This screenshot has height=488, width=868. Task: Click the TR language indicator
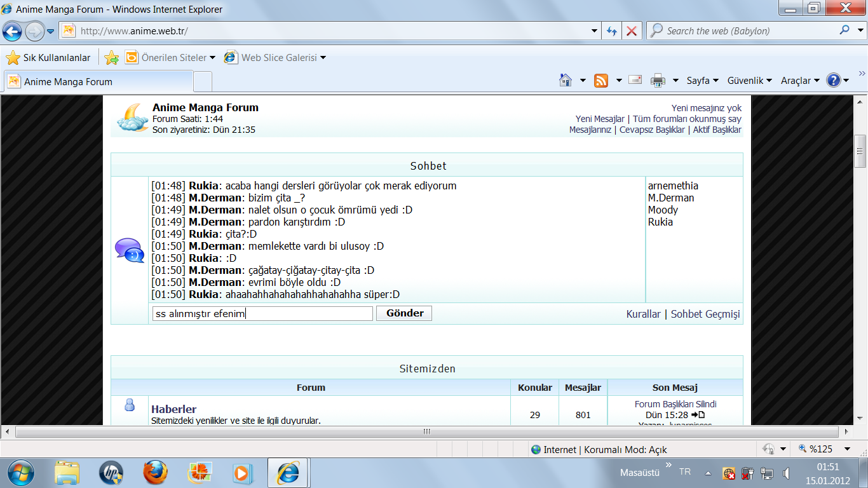tap(685, 472)
